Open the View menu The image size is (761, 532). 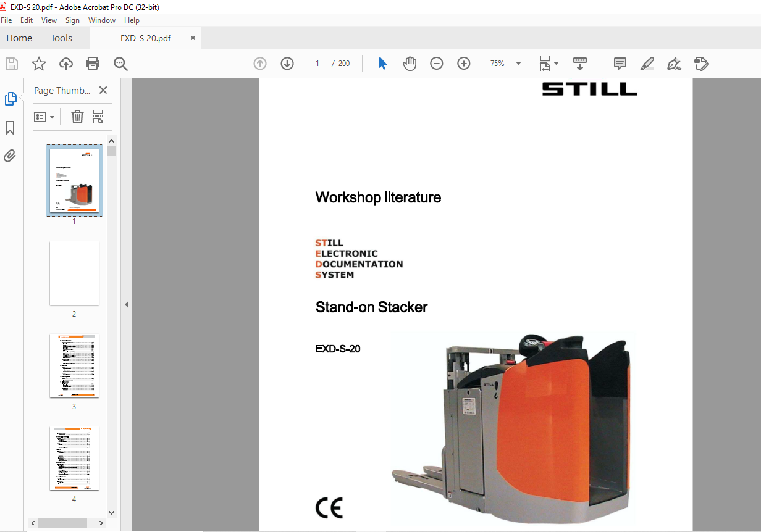pos(49,20)
